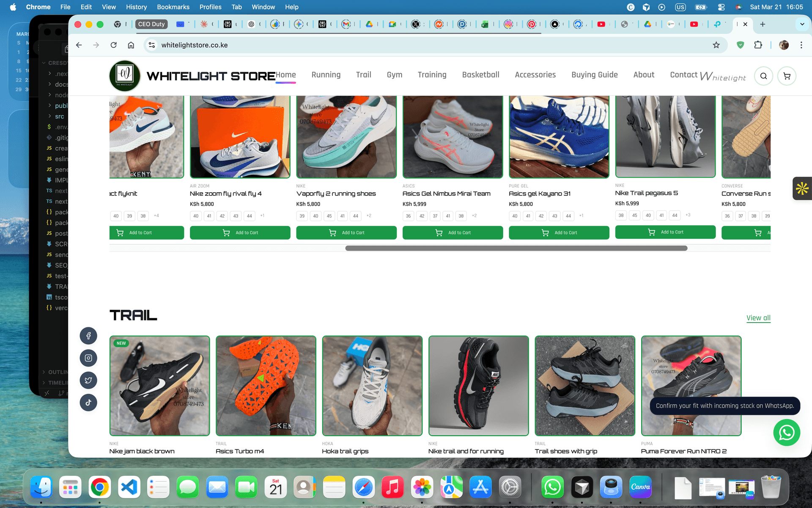Expand more sizes +1 for Asics gel Kayano 31
This screenshot has height=508, width=812.
pyautogui.click(x=581, y=215)
